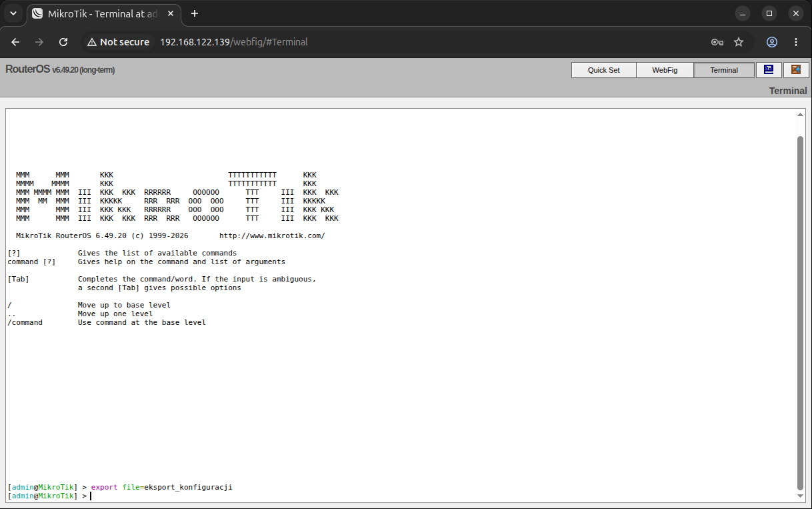Screen dimensions: 812x509
Task: Open a new browser tab
Action: (x=195, y=13)
